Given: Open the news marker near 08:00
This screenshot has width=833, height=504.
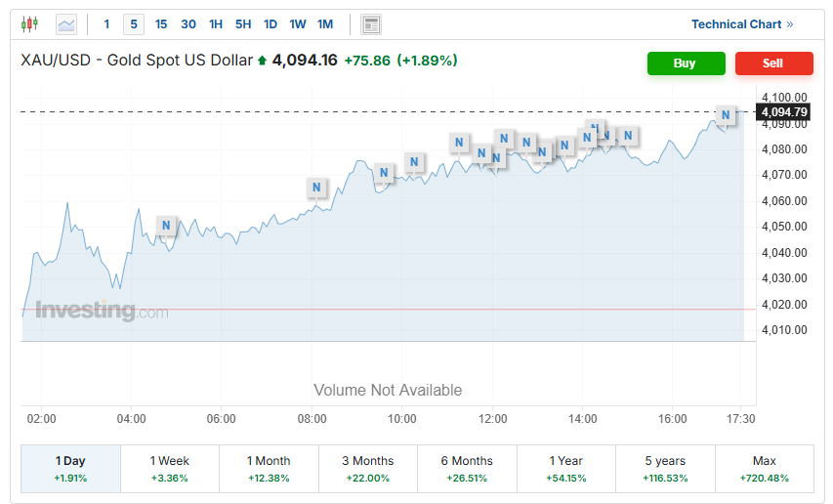Looking at the screenshot, I should click(x=316, y=187).
